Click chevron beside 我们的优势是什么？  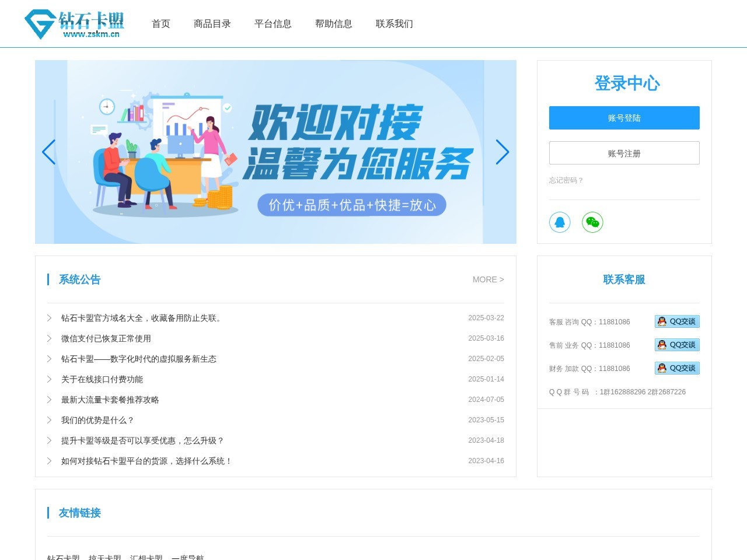pos(50,420)
